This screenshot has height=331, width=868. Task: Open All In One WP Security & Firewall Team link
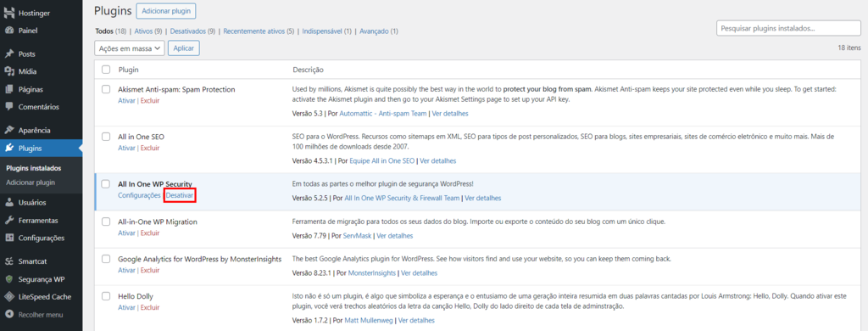tap(402, 198)
